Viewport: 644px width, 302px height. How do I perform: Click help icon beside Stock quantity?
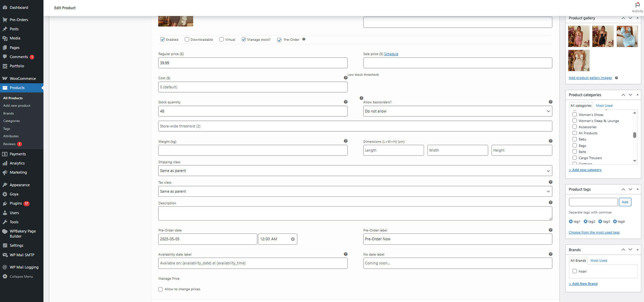(x=345, y=102)
